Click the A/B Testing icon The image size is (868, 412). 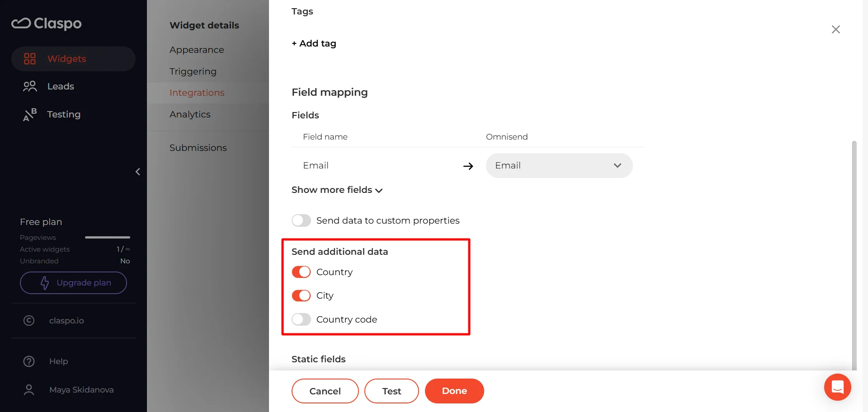30,115
